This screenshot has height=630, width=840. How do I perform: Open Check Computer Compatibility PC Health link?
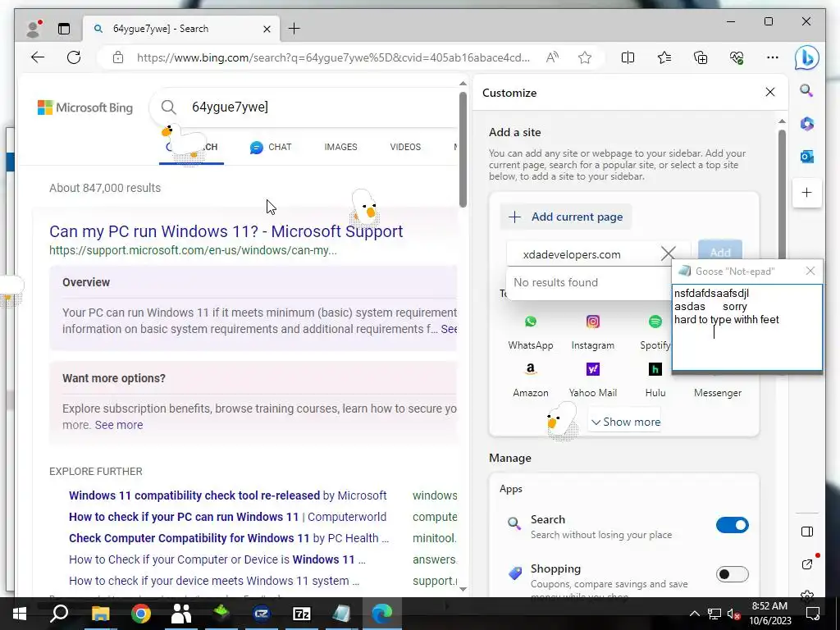229,538
